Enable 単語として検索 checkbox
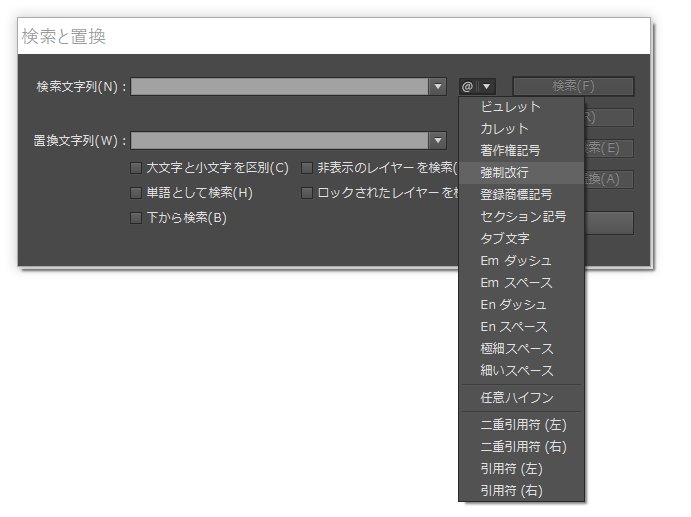Image resolution: width=691 pixels, height=517 pixels. [136, 193]
